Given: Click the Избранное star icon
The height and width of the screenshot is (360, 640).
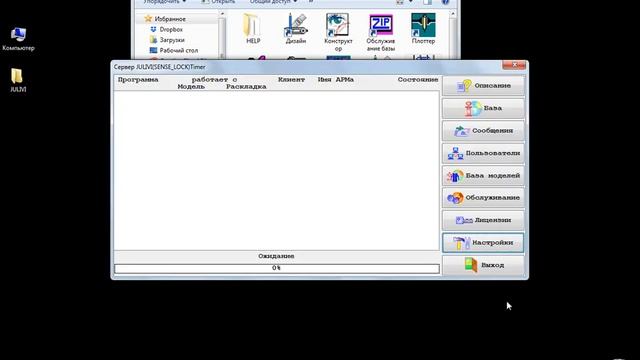Looking at the screenshot, I should coord(148,19).
